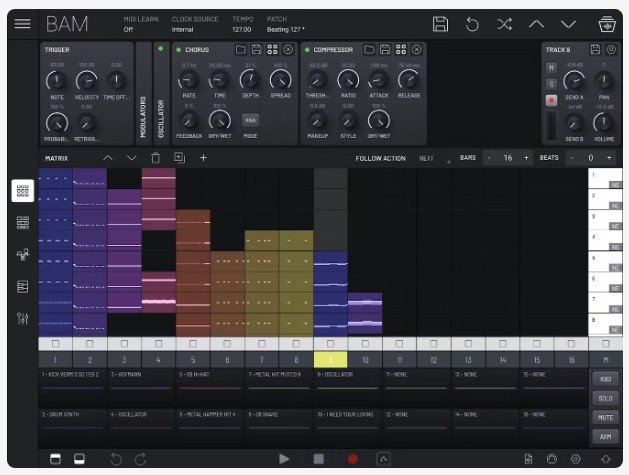The image size is (629, 475).
Task: Undo the last action in bottom bar
Action: point(116,459)
